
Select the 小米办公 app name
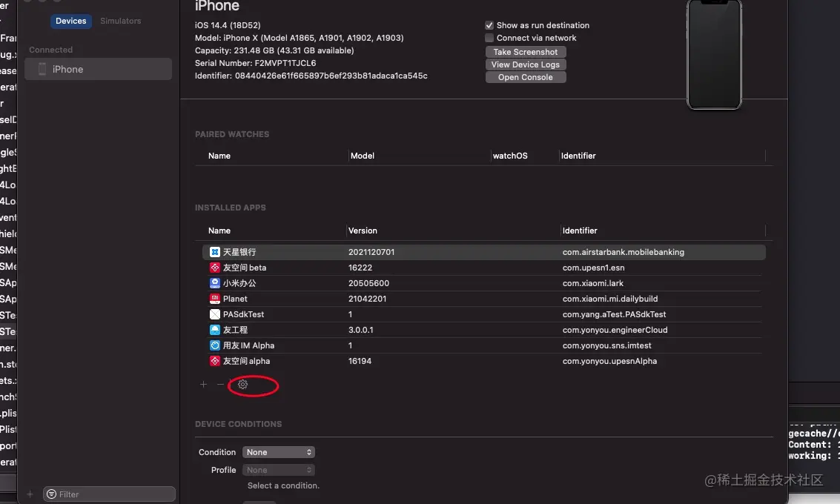tap(239, 283)
